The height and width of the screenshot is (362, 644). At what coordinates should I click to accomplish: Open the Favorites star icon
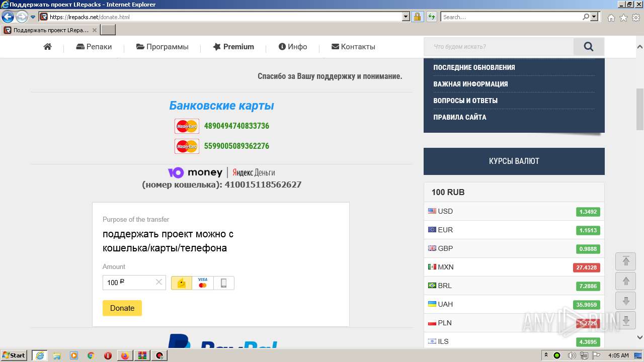pos(623,18)
